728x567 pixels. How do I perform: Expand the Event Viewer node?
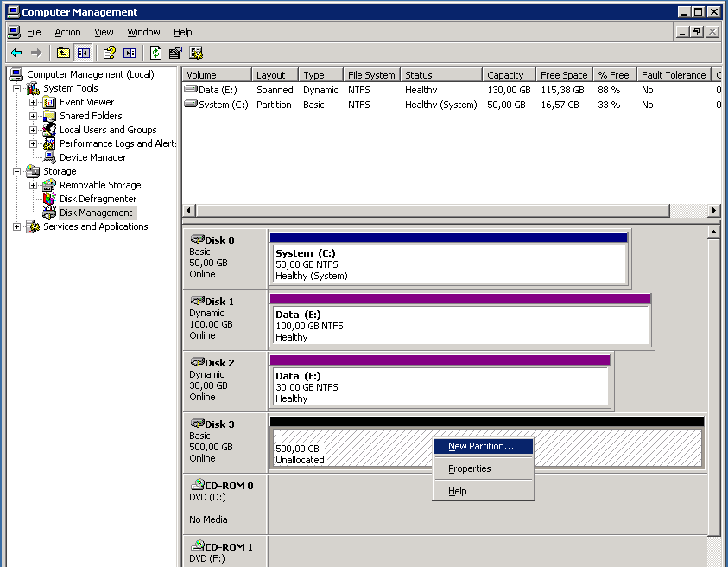33,102
